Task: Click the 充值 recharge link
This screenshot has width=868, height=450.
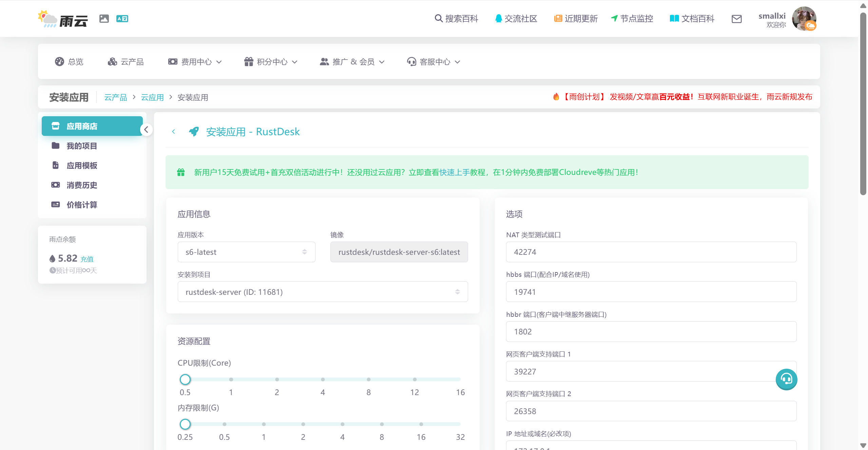Action: point(87,259)
